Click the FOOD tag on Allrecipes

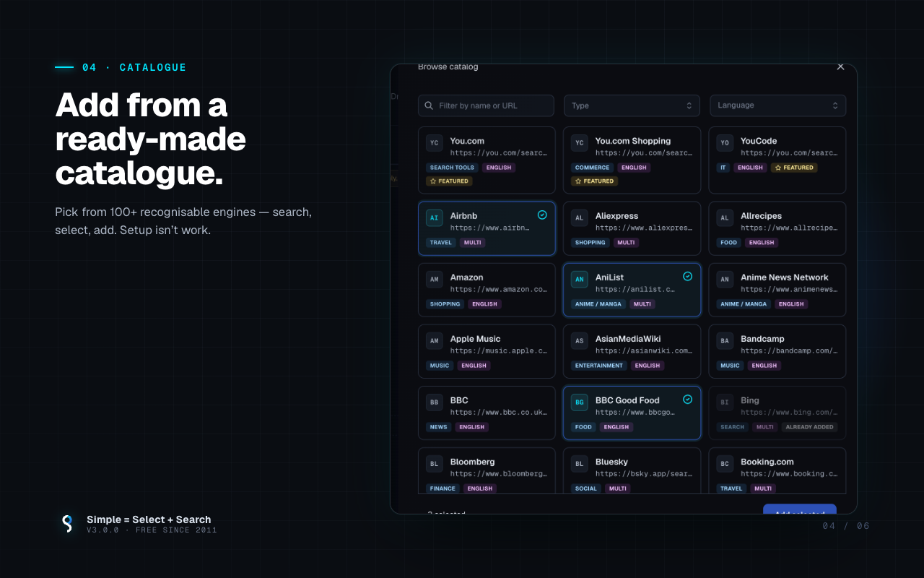pos(728,243)
